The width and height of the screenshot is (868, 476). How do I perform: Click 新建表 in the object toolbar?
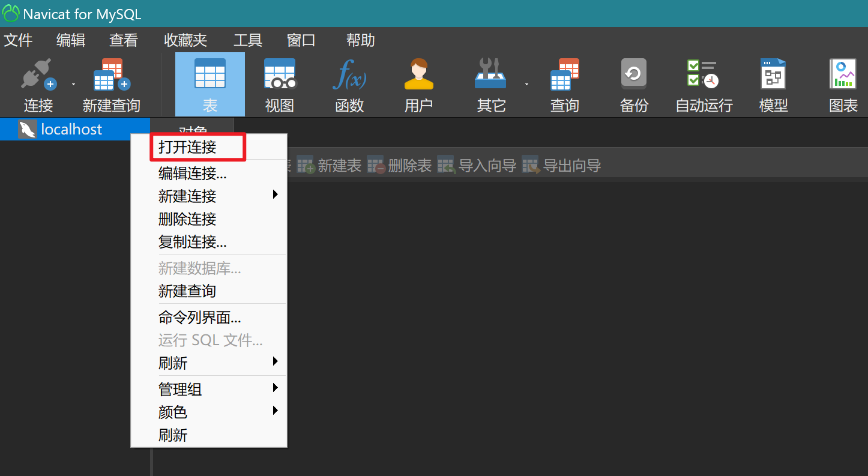coord(329,166)
